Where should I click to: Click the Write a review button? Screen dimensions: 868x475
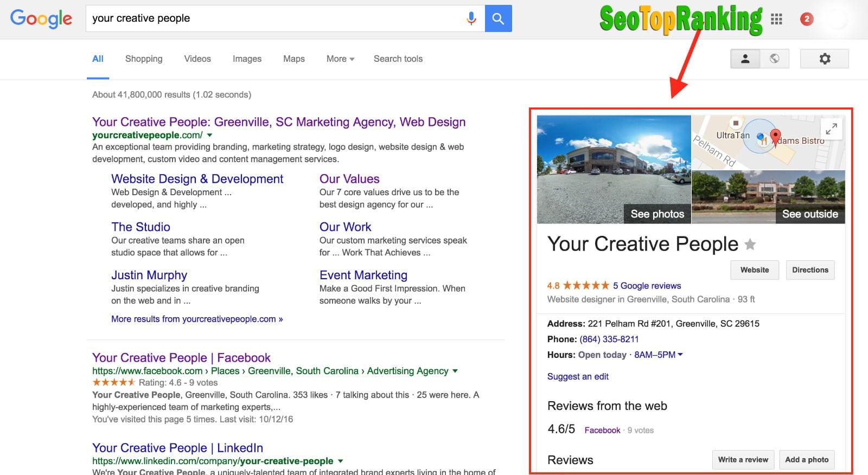tap(743, 459)
